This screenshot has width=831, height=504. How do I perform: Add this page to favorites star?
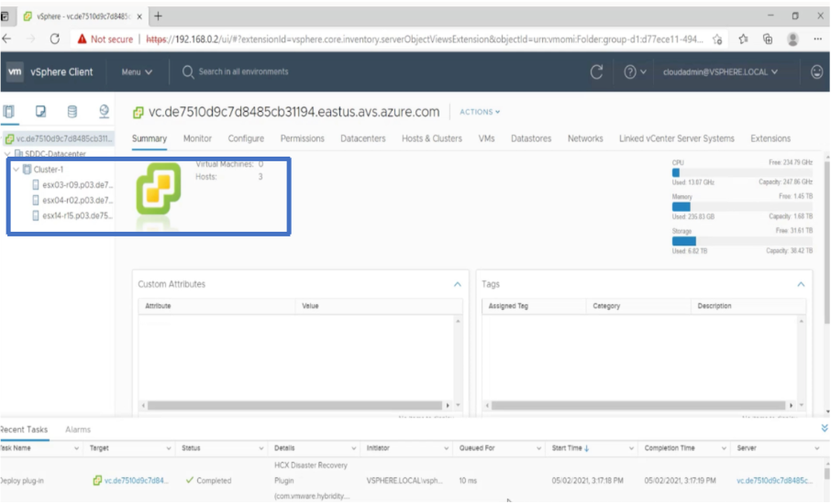coord(717,39)
